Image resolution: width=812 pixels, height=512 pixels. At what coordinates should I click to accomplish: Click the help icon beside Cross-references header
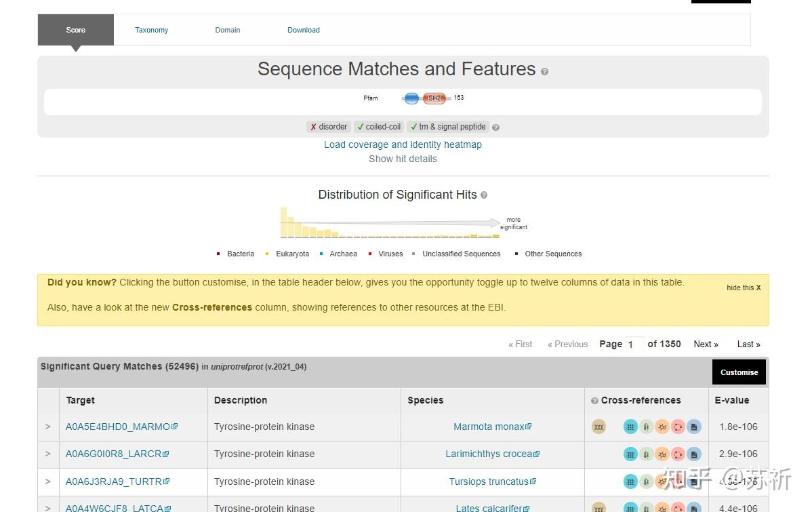594,401
